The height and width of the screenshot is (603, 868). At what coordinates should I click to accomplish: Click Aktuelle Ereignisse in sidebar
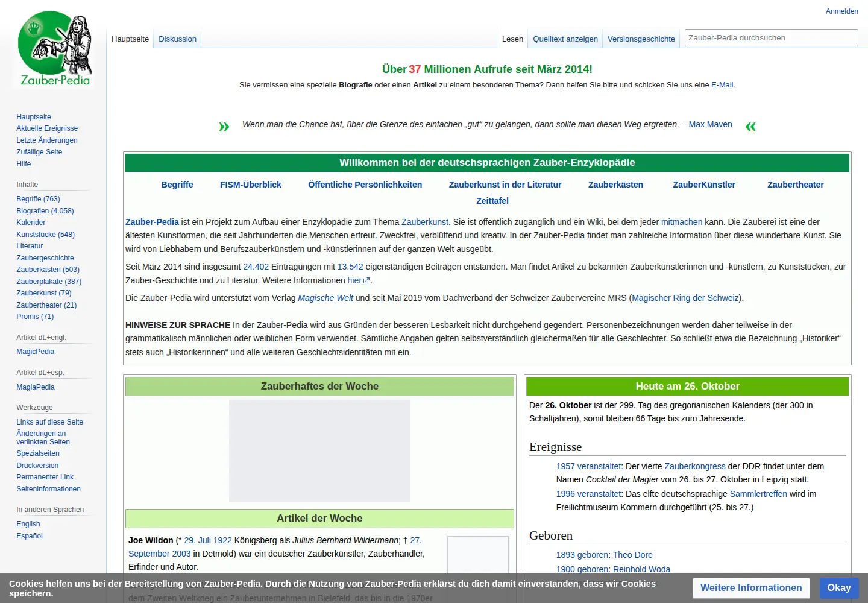click(x=47, y=128)
